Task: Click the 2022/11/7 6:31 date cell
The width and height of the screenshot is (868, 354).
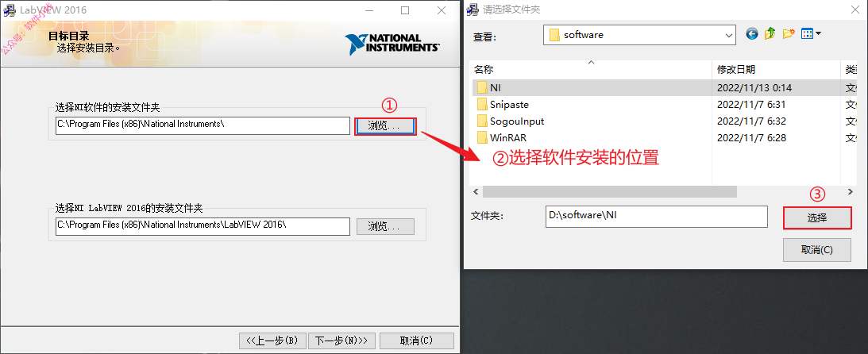Action: point(751,105)
